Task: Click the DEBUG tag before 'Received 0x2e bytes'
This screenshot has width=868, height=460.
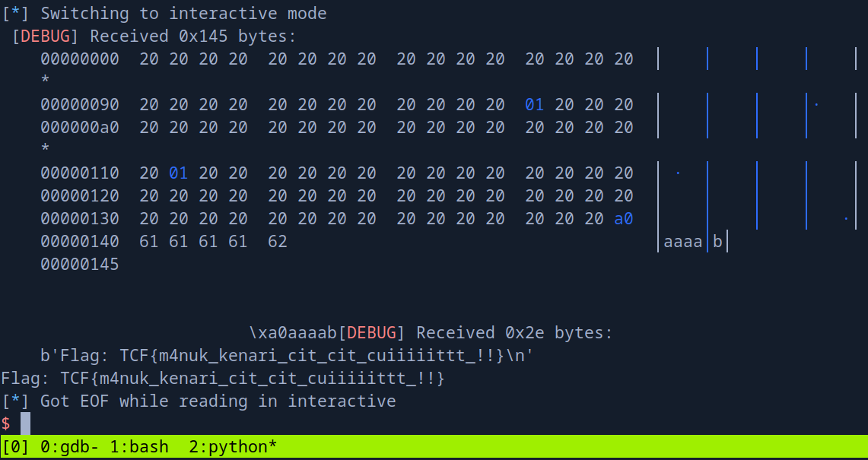Action: (x=371, y=333)
